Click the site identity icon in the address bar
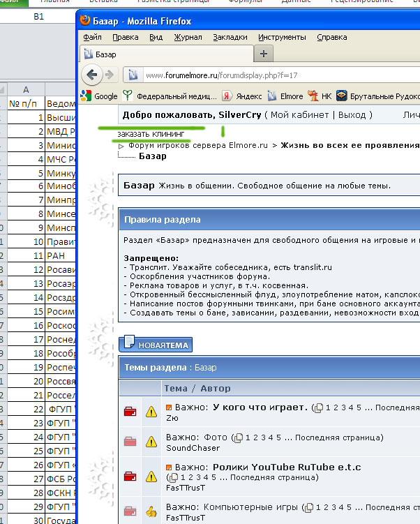This screenshot has height=524, width=420. (x=133, y=75)
